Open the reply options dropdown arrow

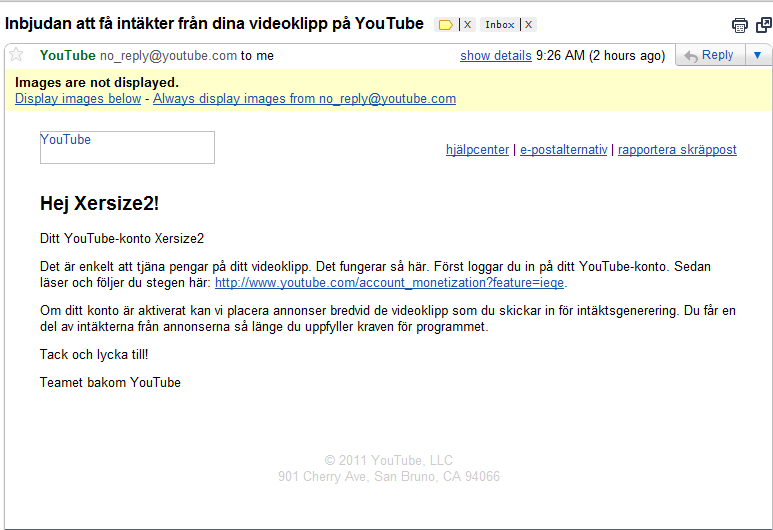758,55
